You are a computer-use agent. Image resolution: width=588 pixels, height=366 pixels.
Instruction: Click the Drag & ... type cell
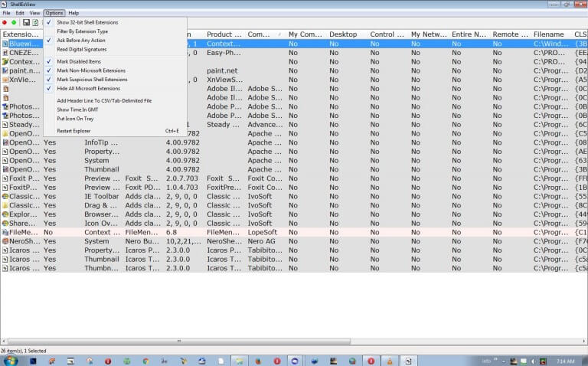100,205
